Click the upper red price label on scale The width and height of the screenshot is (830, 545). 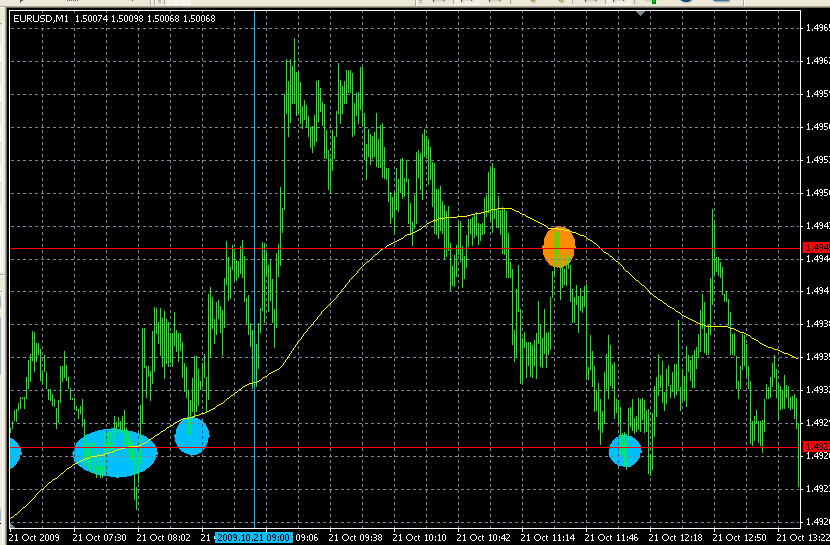point(816,247)
